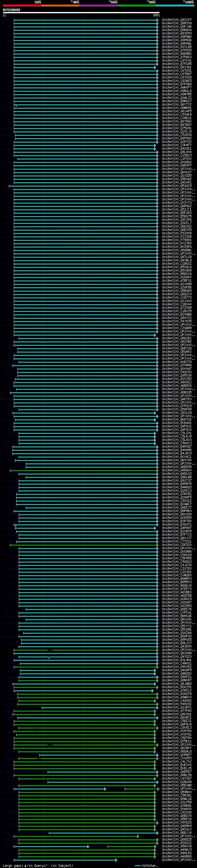Select hit label UniRef100_A9RUL6
Image resolution: width=197 pixels, height=868 pixels.
177,91
